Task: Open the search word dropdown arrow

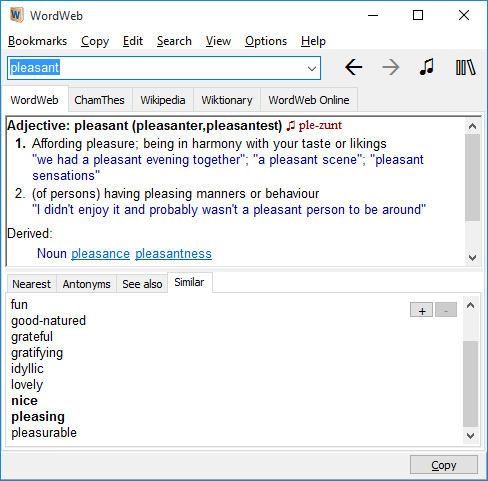Action: [312, 69]
